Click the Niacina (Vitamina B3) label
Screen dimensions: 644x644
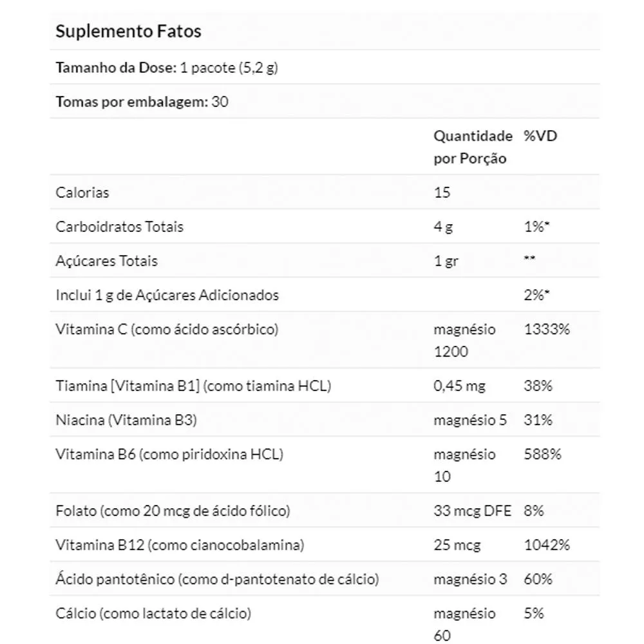[126, 420]
